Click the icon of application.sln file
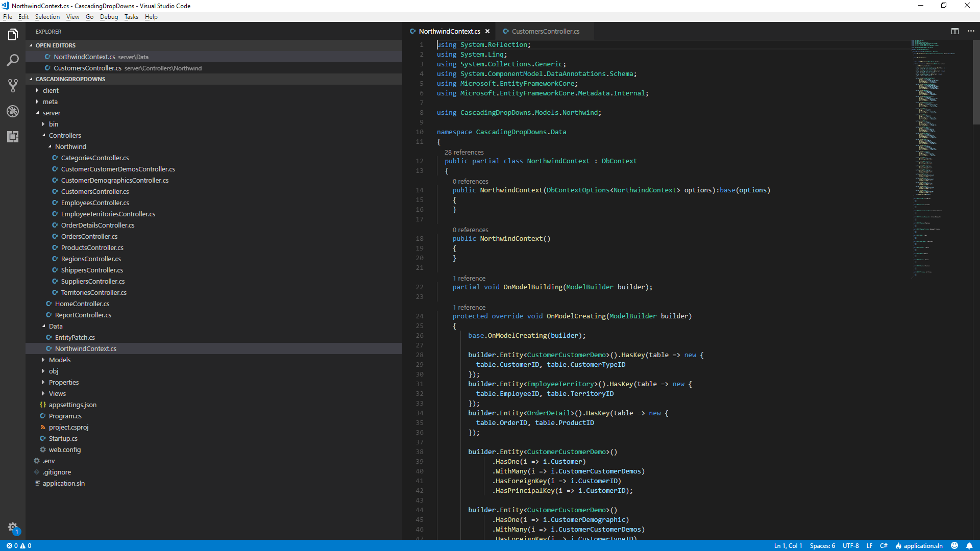The image size is (980, 551). pyautogui.click(x=38, y=484)
